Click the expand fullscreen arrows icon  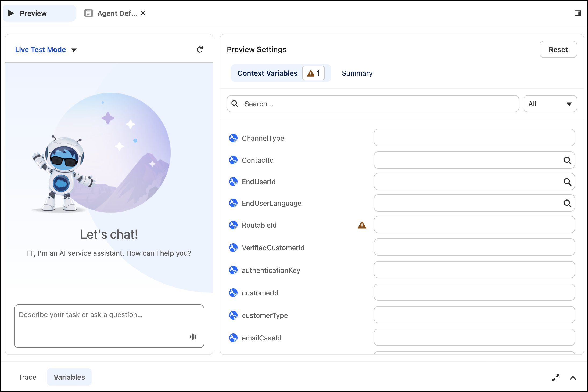pos(556,378)
